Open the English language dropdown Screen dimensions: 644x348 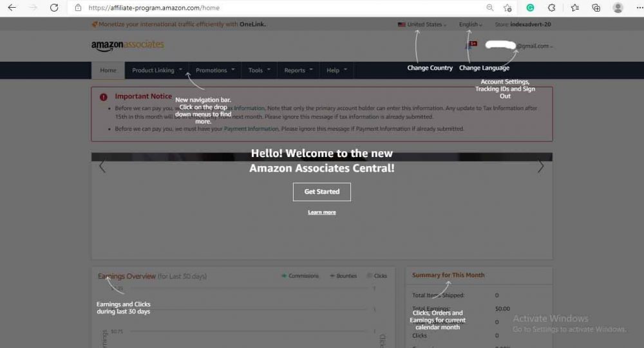point(470,24)
